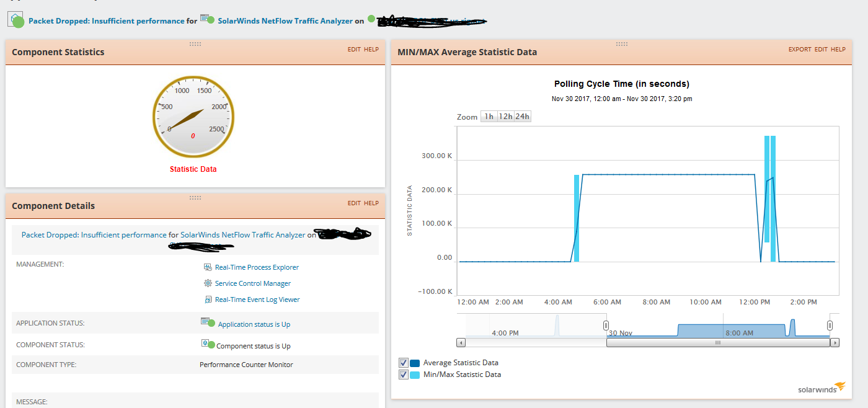Click the navigator scrollbar left arrow
The width and height of the screenshot is (868, 408).
pos(461,342)
